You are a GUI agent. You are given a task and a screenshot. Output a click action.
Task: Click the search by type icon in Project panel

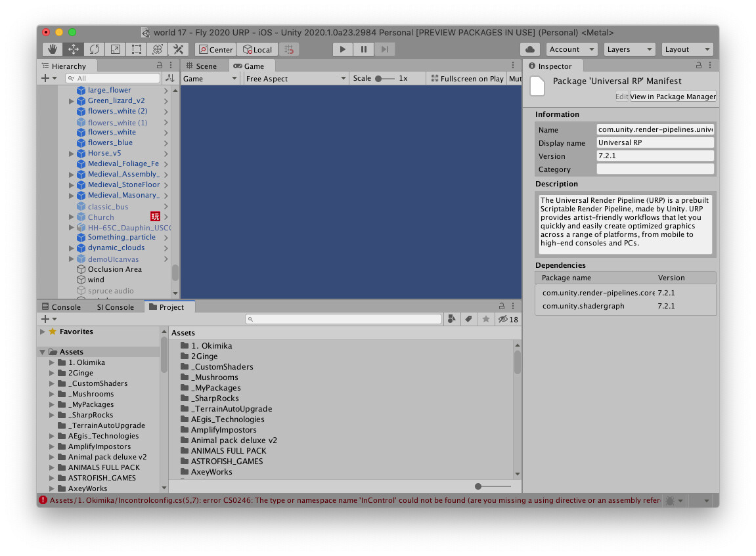pos(451,318)
